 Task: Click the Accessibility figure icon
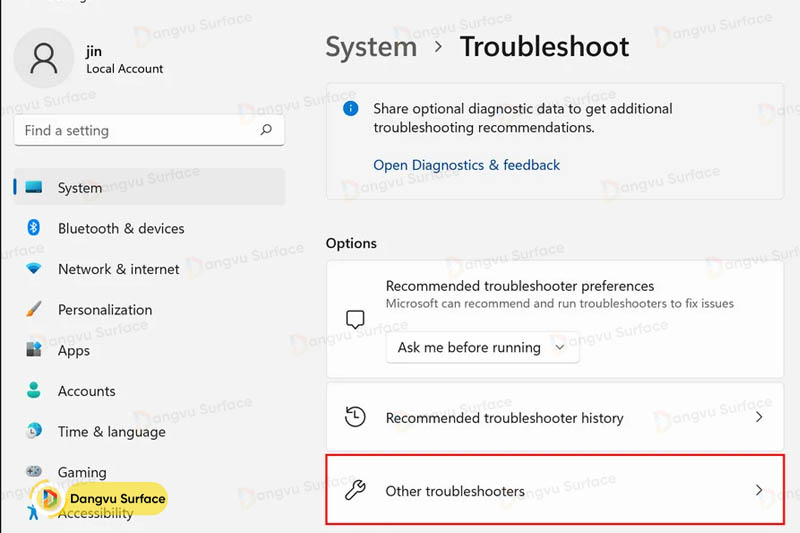pos(34,512)
